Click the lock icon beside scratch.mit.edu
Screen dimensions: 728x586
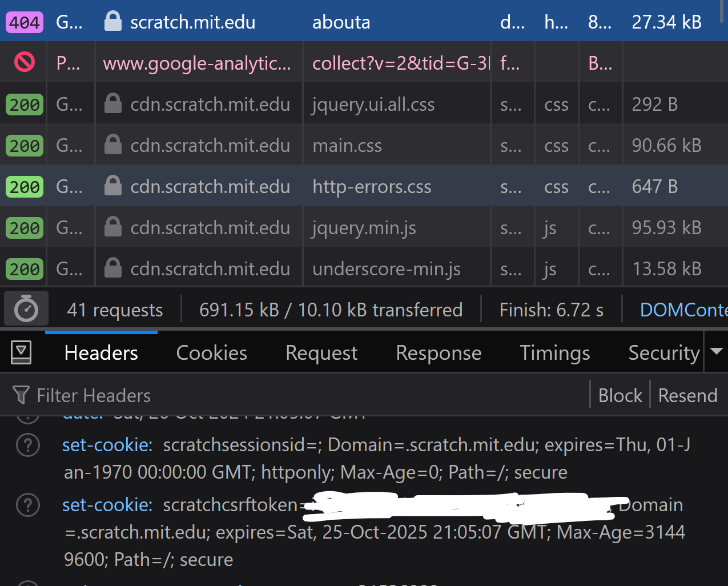(x=112, y=22)
